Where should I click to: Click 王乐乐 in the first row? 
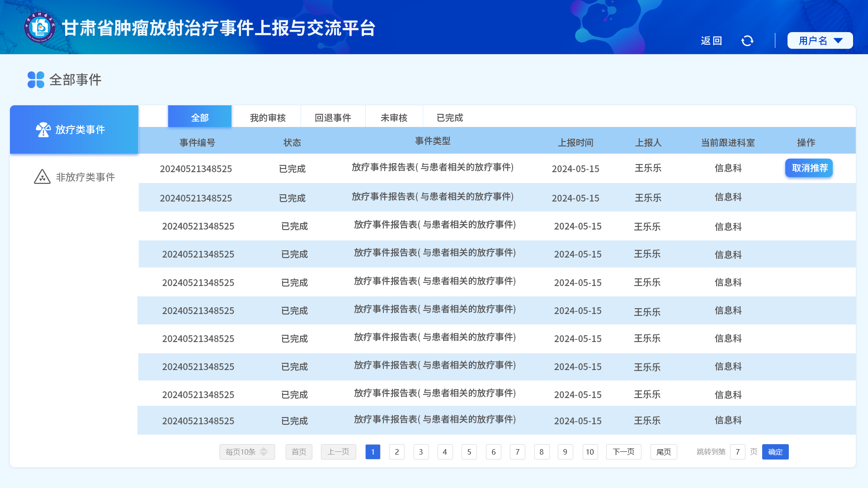(648, 168)
